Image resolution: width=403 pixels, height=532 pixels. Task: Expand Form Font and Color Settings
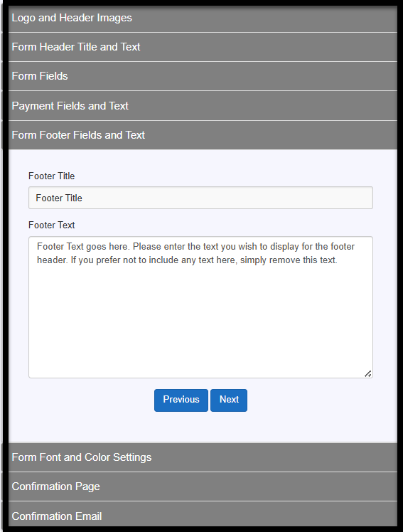click(x=203, y=457)
